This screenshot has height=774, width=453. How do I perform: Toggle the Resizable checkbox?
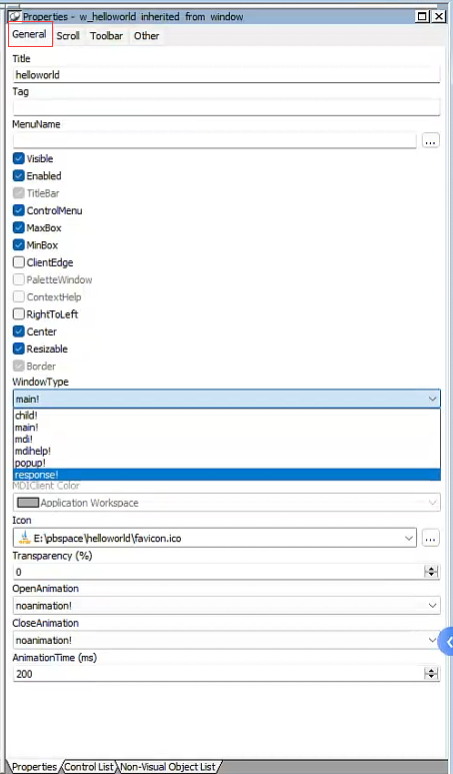[19, 348]
